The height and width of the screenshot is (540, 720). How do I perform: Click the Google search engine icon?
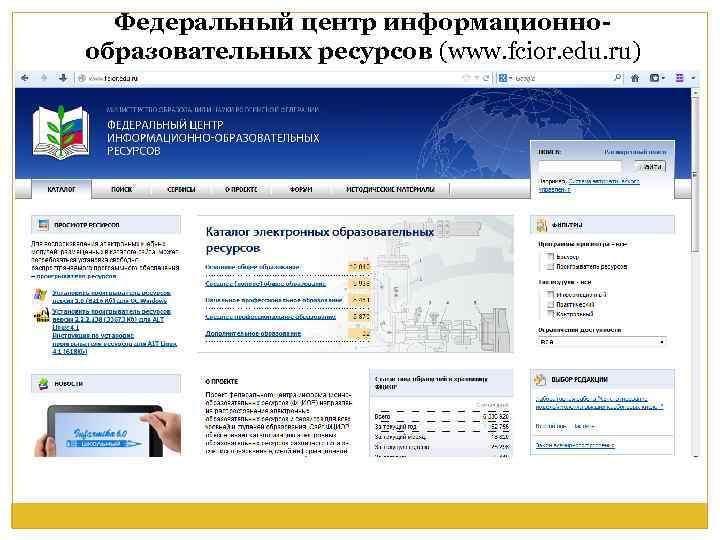502,78
